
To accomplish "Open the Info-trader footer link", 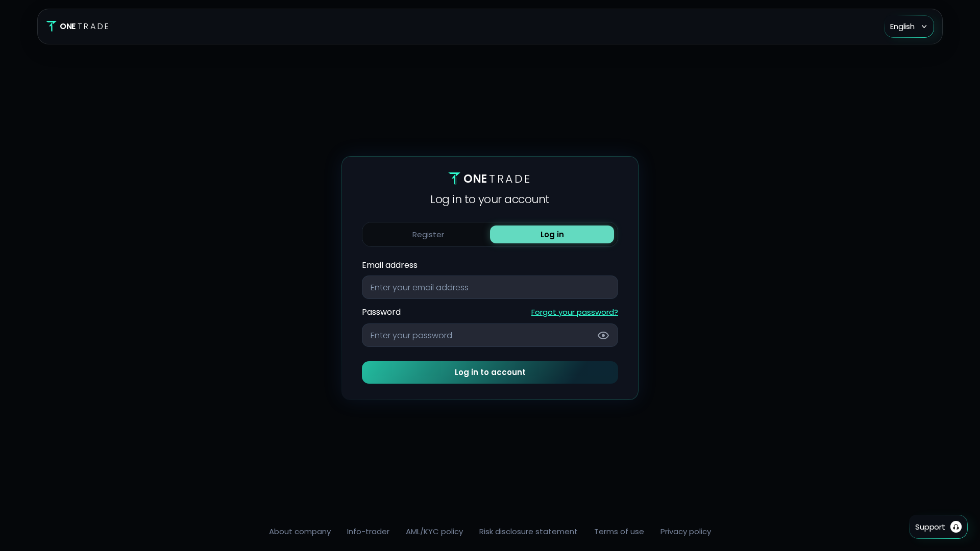I will 368,532.
